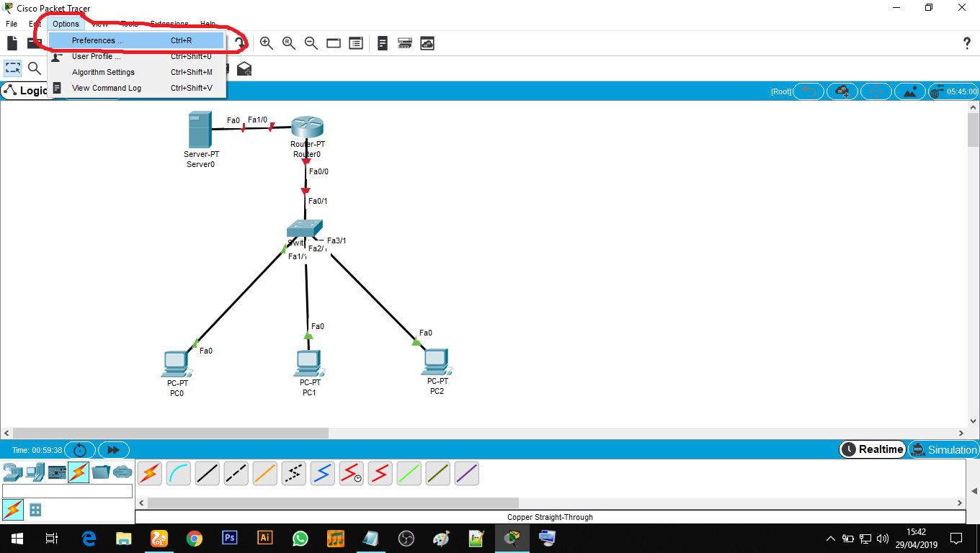
Task: Choose the purple USB cable
Action: (467, 473)
